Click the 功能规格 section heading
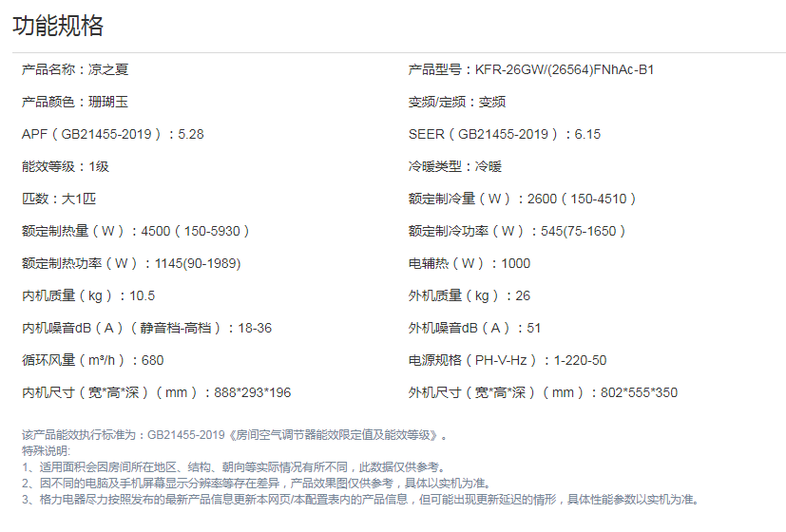The width and height of the screenshot is (786, 532). (x=58, y=26)
